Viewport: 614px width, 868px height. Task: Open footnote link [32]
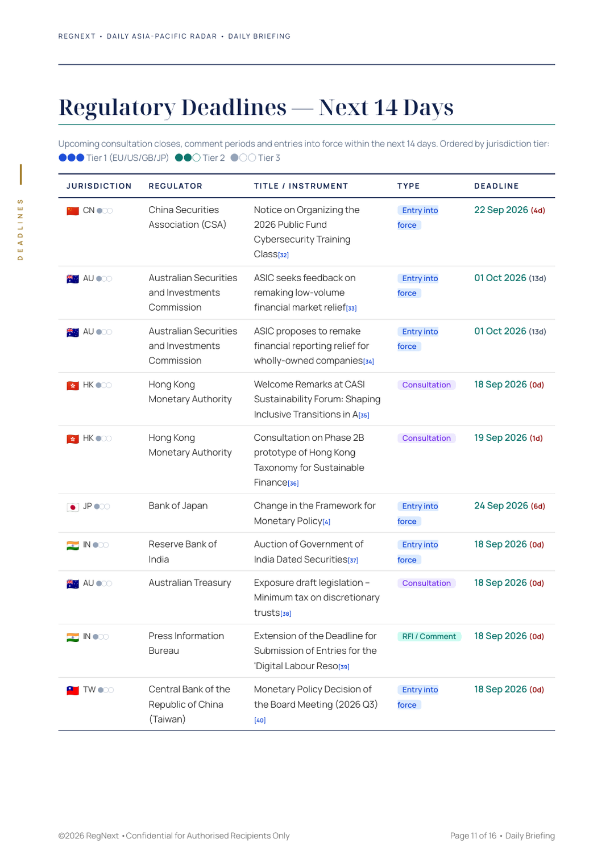[283, 255]
